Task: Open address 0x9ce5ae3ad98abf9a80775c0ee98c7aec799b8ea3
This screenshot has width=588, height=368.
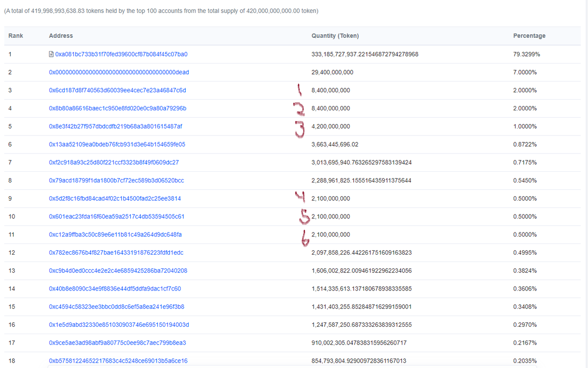Action: click(x=118, y=342)
